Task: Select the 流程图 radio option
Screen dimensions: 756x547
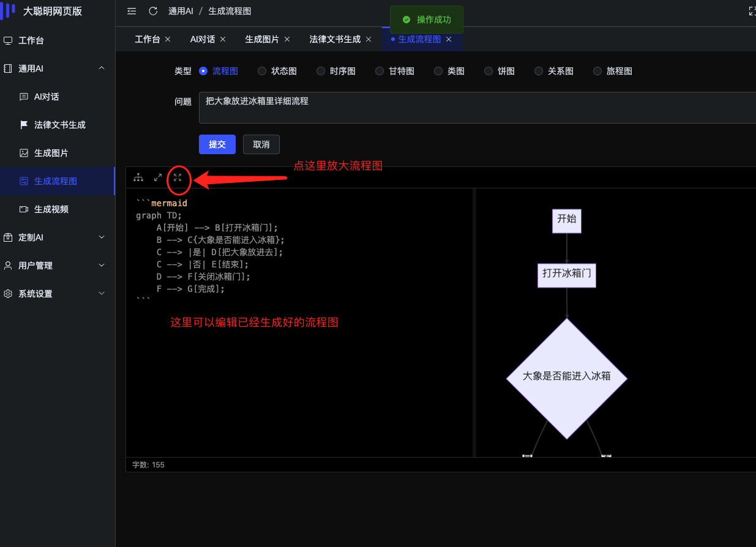Action: (x=203, y=71)
